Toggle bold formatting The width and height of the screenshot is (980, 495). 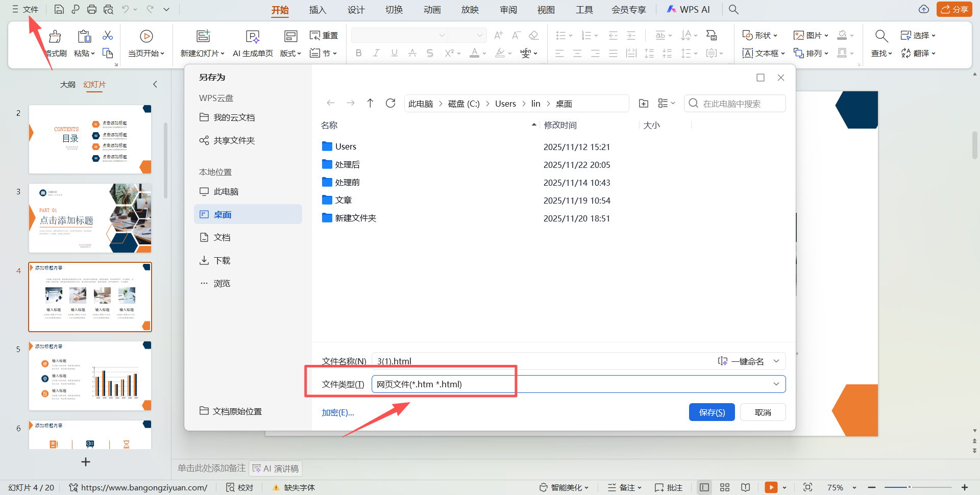358,53
